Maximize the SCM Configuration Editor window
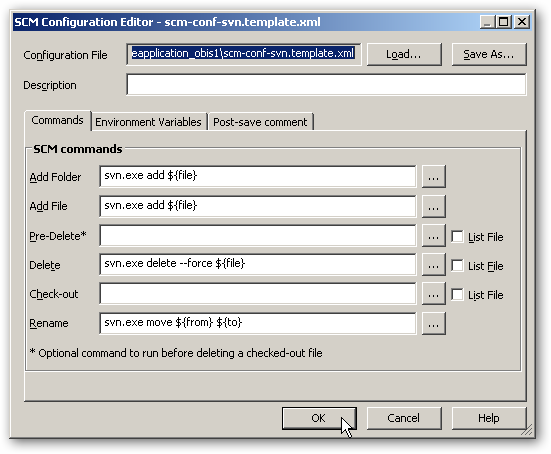 coord(504,22)
